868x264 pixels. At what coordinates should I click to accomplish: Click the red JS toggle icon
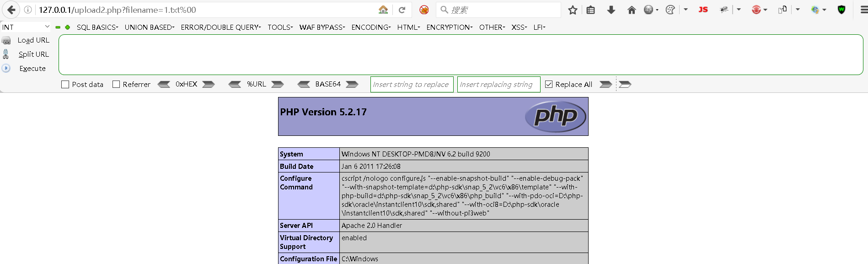pos(703,10)
